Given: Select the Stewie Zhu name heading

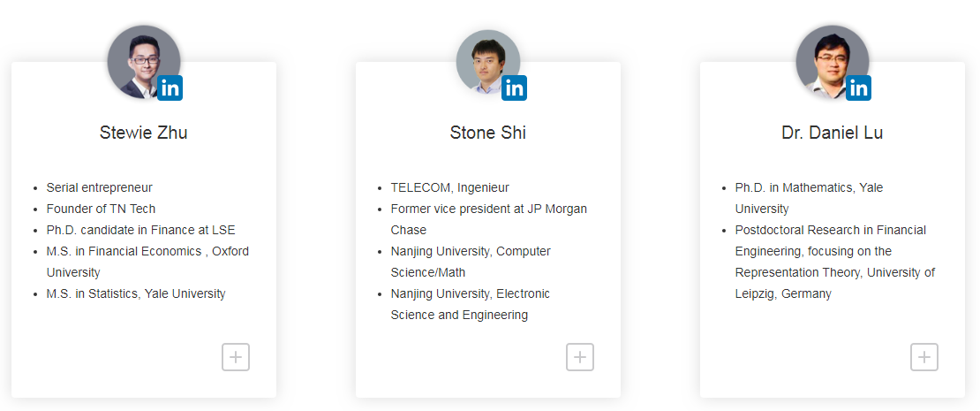Looking at the screenshot, I should [144, 133].
